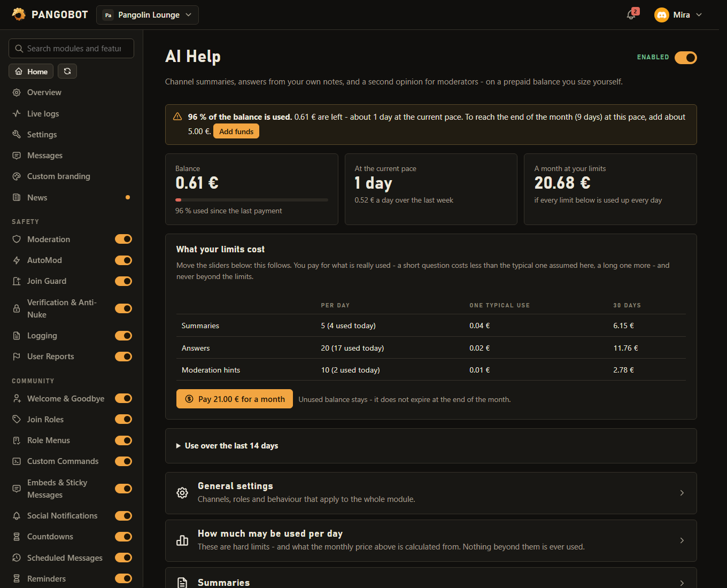Viewport: 727px width, 588px height.
Task: Click the balance used progress bar
Action: click(x=252, y=200)
